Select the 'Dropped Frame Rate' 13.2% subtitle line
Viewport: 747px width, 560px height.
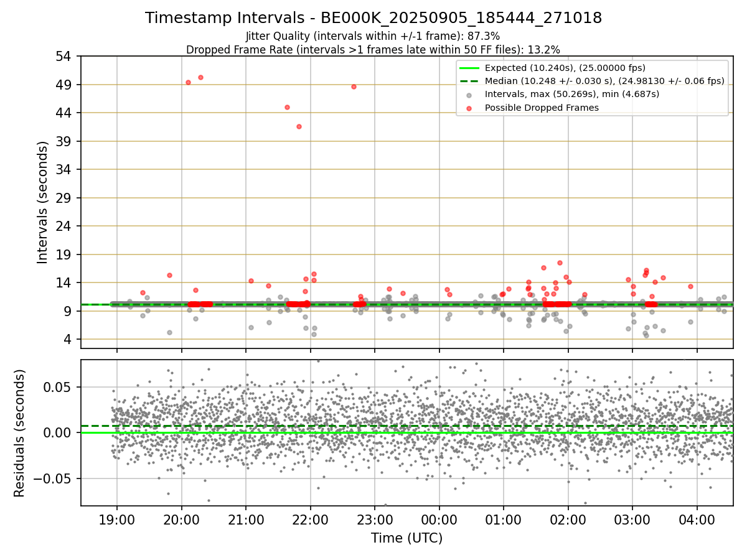coord(373,49)
